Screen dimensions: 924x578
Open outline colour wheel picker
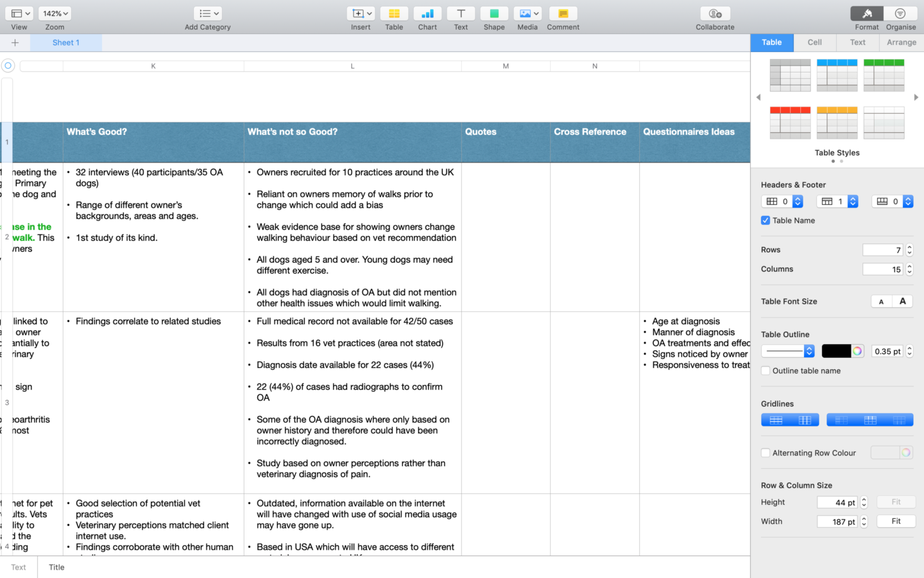[857, 351]
